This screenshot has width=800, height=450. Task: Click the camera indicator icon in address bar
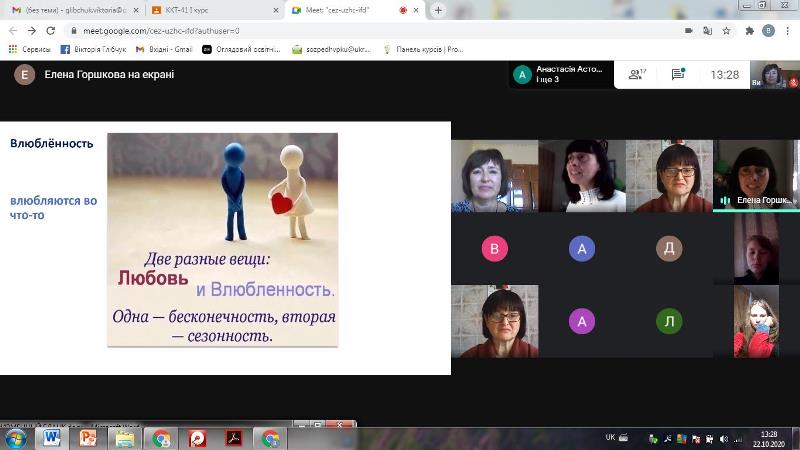point(689,31)
